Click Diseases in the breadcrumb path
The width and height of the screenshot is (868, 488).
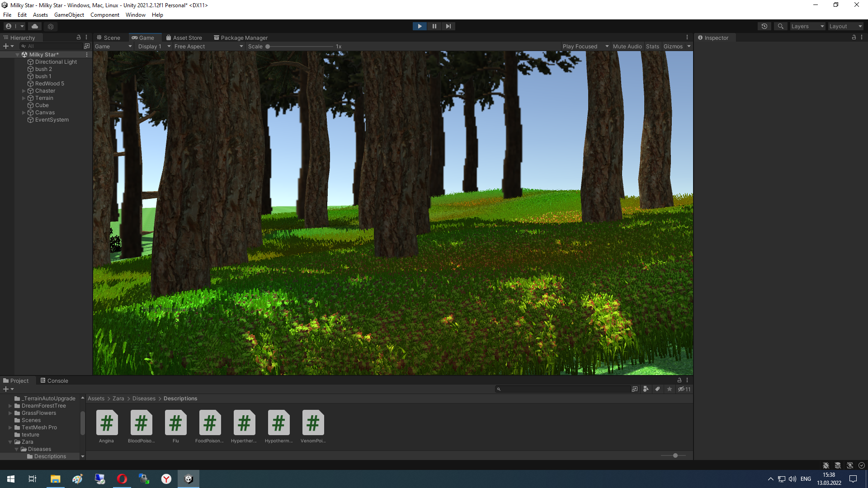(x=144, y=399)
